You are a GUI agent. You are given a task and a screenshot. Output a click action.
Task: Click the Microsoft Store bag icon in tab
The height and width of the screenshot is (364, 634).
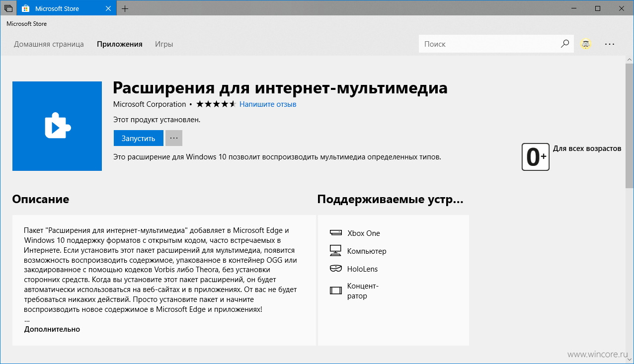tap(25, 8)
